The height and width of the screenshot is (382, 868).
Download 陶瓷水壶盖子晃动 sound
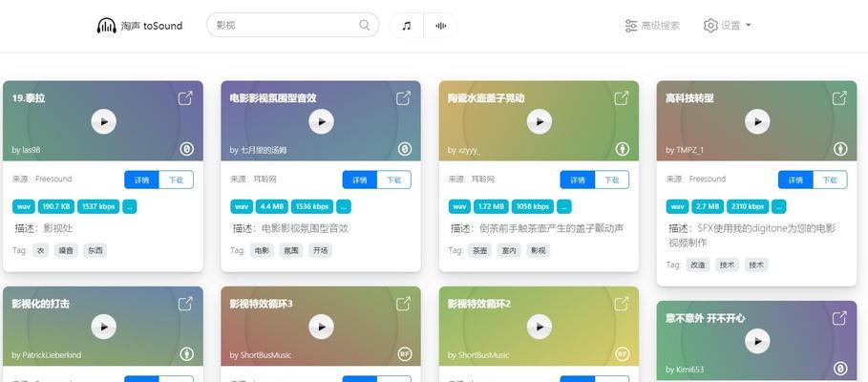(x=612, y=180)
